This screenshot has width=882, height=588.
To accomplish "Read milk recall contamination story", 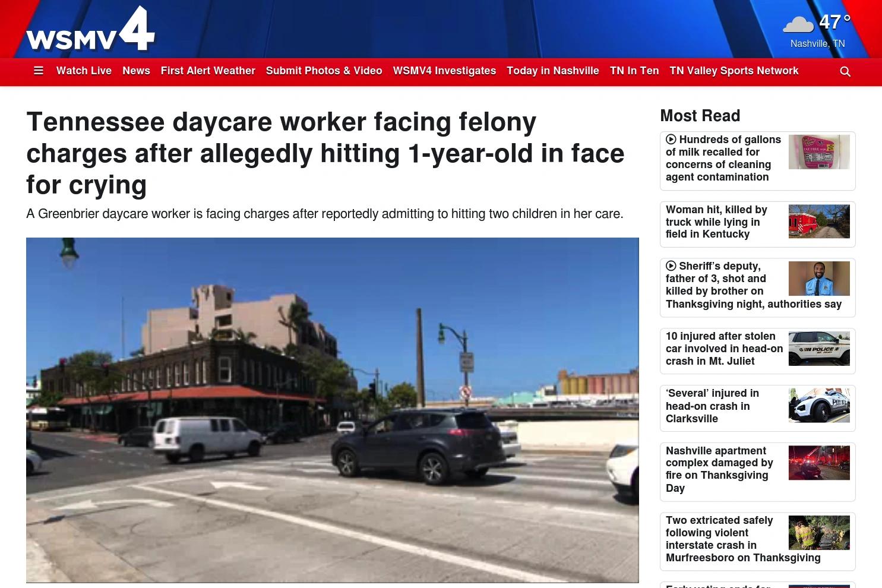I will pos(723,158).
